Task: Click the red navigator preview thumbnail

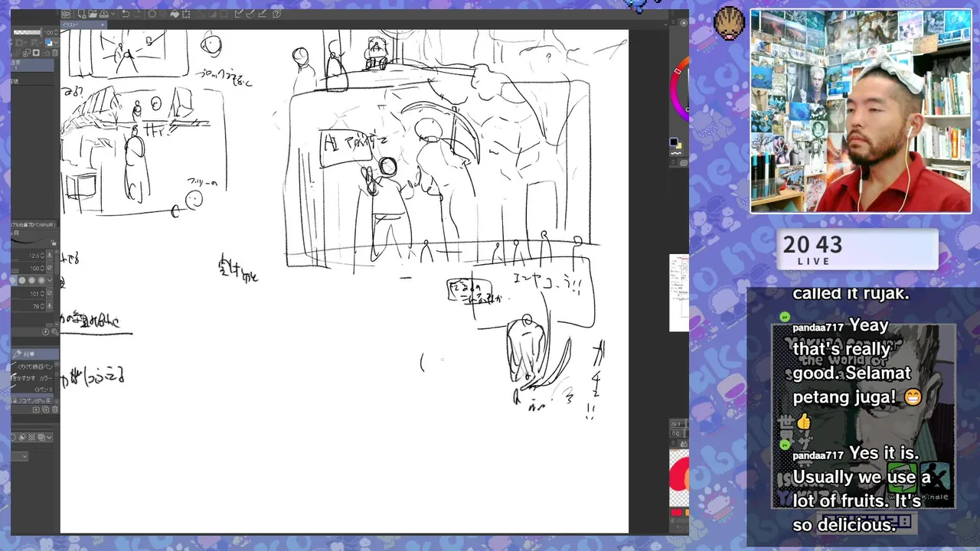Action: tap(679, 478)
